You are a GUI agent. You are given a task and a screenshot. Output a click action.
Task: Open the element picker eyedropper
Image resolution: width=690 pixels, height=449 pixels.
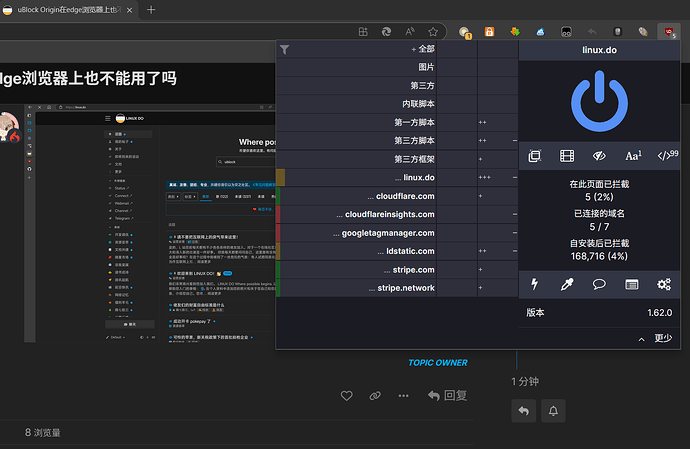click(567, 284)
